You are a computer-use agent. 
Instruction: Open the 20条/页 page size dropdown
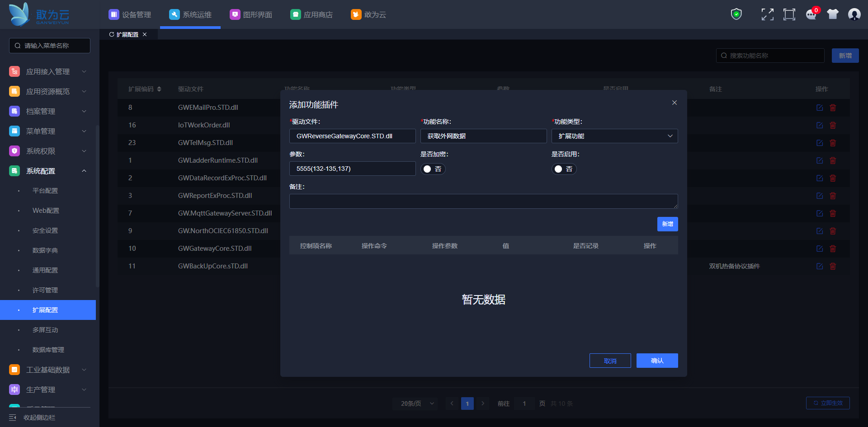coord(417,404)
